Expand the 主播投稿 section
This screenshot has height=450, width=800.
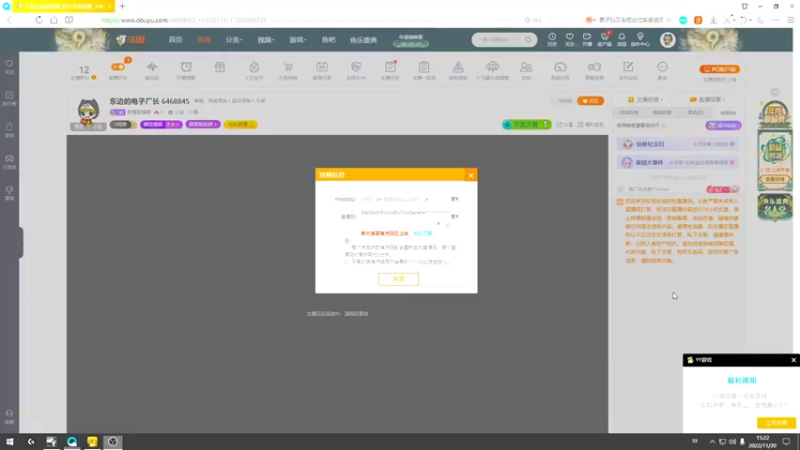coord(645,99)
